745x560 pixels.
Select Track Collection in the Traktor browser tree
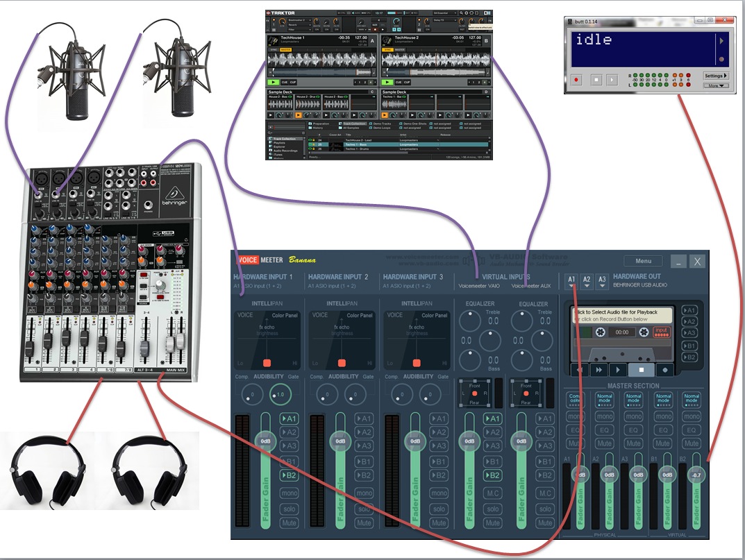(284, 139)
